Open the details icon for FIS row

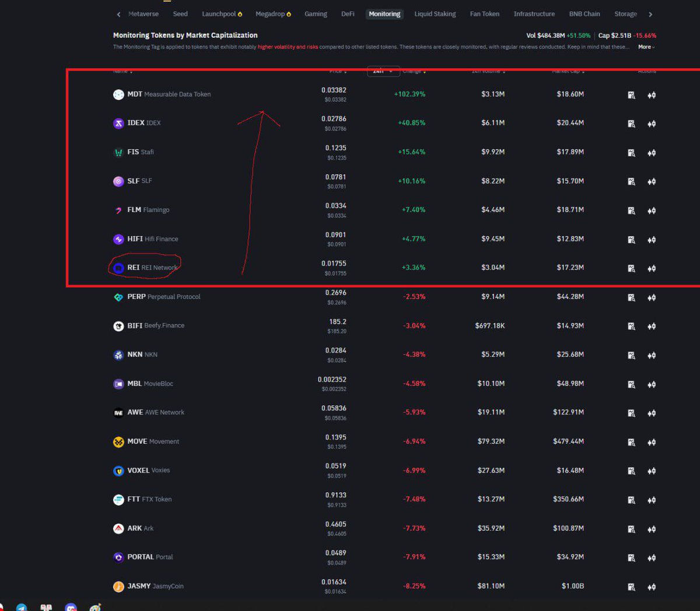[x=631, y=153]
